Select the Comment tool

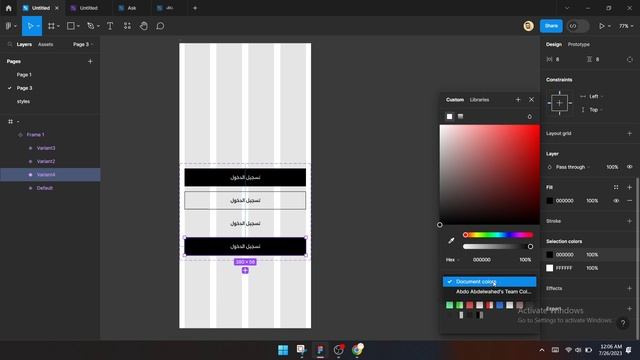pyautogui.click(x=160, y=26)
